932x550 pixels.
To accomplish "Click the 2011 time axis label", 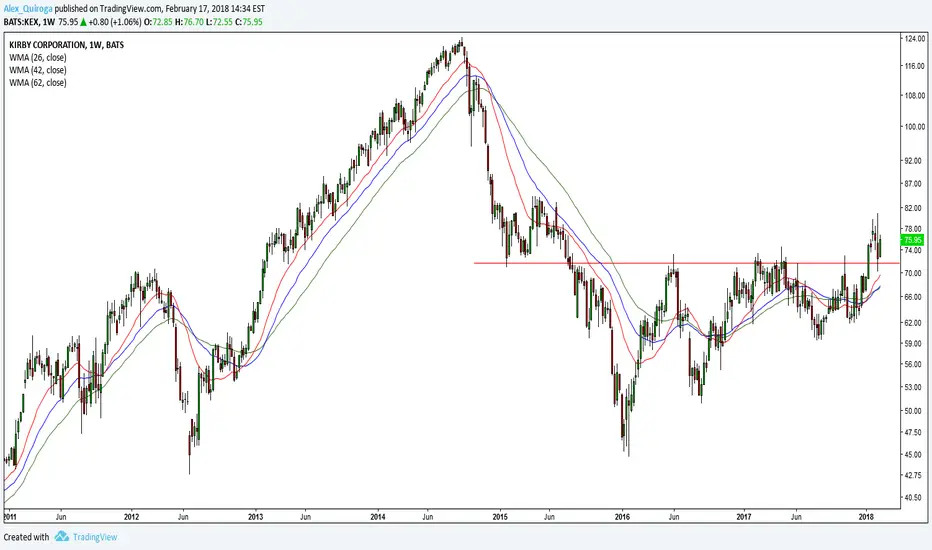I will point(11,517).
